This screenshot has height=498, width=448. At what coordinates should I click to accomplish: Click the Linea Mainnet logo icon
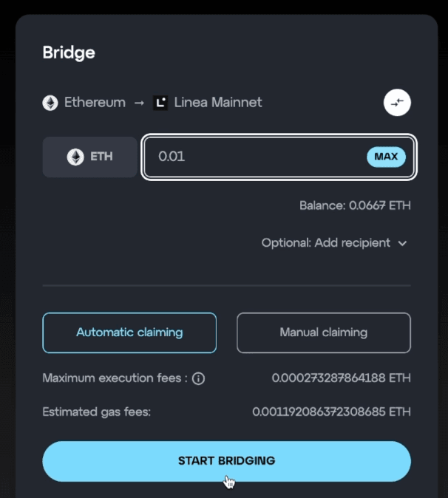pyautogui.click(x=160, y=103)
